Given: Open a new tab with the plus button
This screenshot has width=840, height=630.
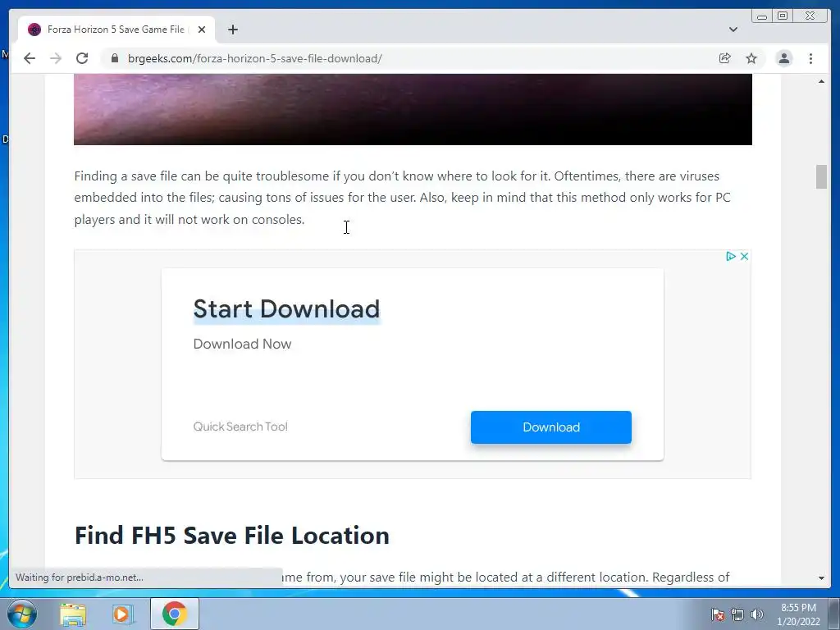Looking at the screenshot, I should (232, 30).
